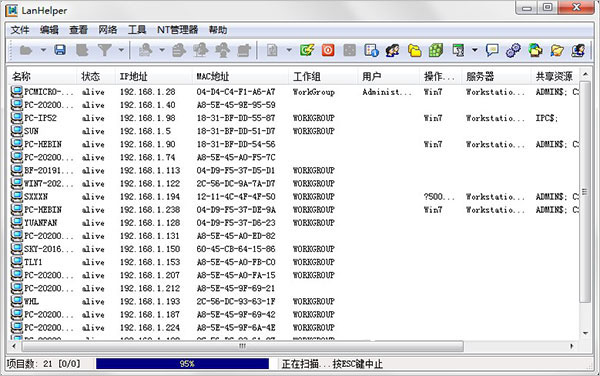Click the user with computer icon at the toolbar end
The width and height of the screenshot is (600, 376).
578,50
